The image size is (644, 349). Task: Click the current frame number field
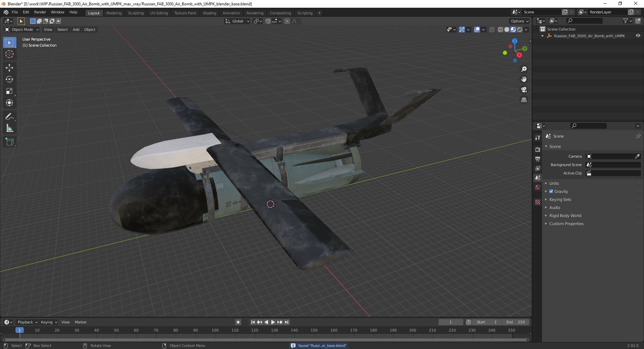450,322
